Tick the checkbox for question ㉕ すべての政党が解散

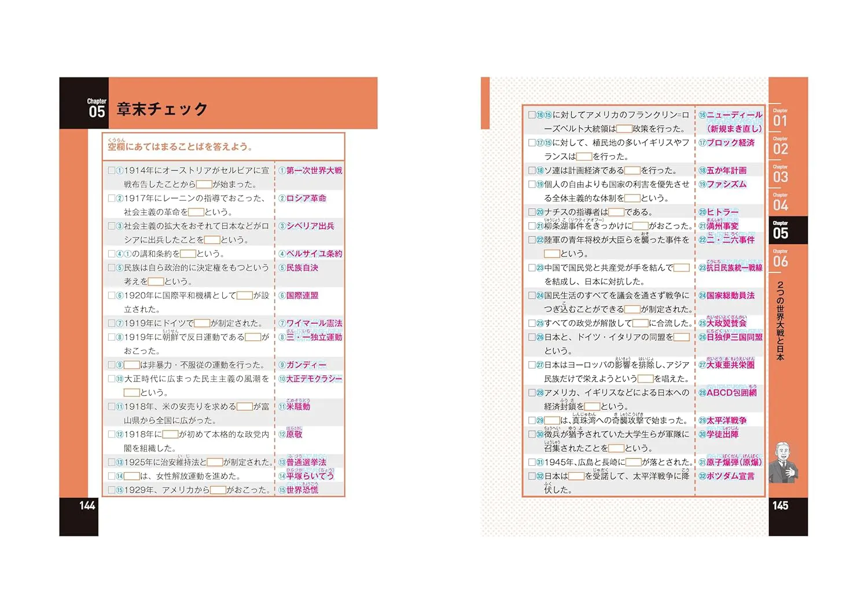click(x=532, y=323)
